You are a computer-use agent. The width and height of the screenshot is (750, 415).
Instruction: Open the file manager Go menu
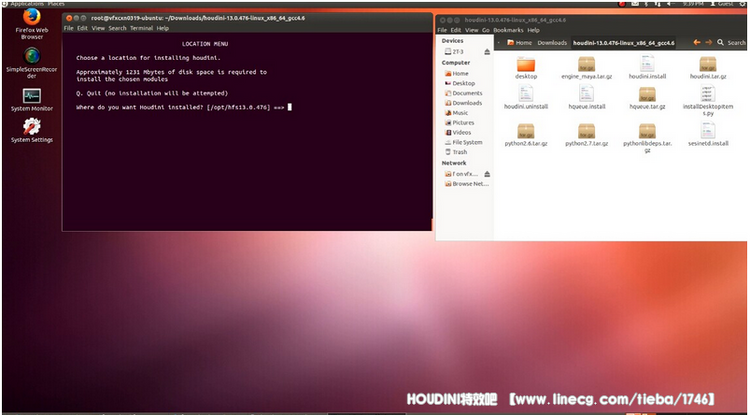click(x=485, y=30)
